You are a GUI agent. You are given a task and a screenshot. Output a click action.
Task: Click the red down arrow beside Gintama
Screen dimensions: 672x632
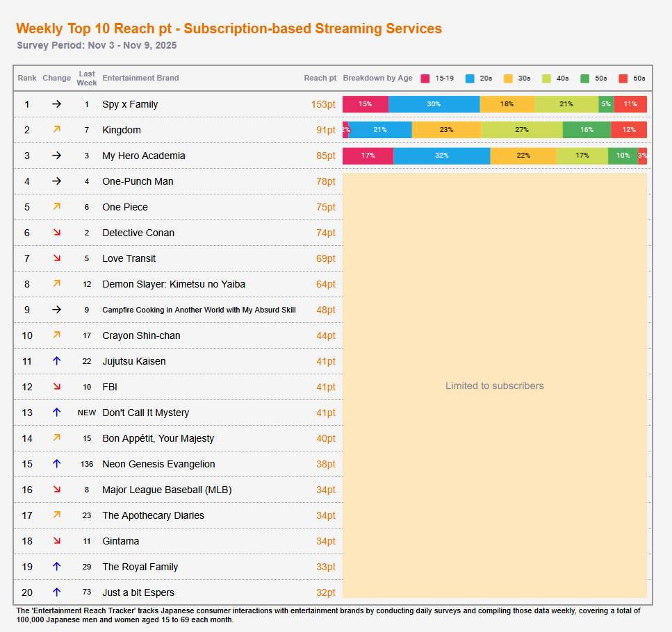coord(56,541)
